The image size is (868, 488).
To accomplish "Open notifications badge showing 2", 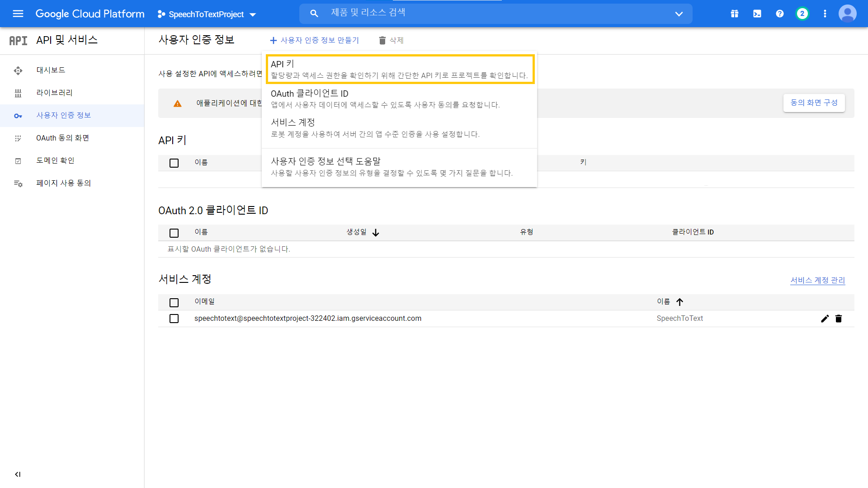I will [x=802, y=14].
